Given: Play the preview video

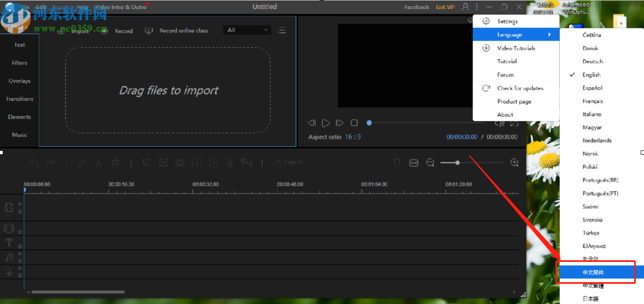Looking at the screenshot, I should (326, 122).
